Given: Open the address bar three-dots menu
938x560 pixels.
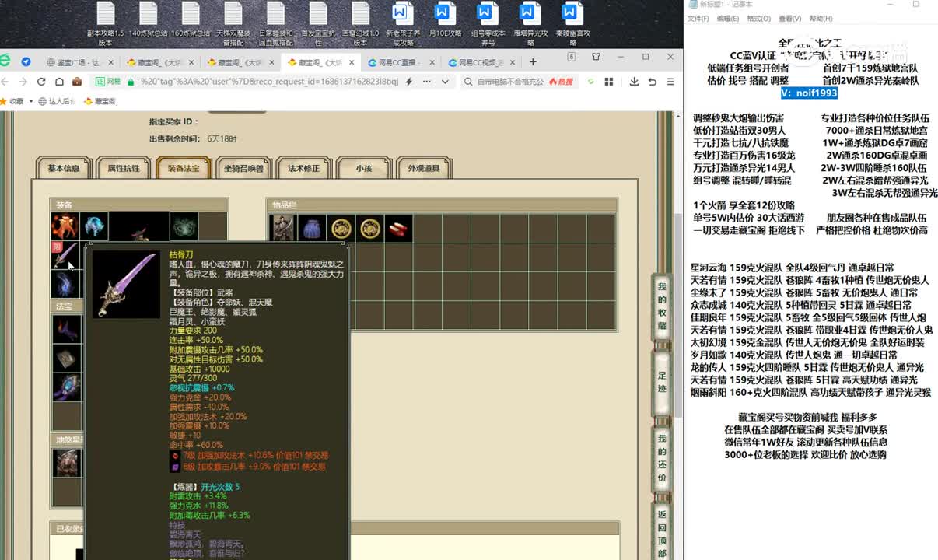Looking at the screenshot, I should pyautogui.click(x=425, y=82).
